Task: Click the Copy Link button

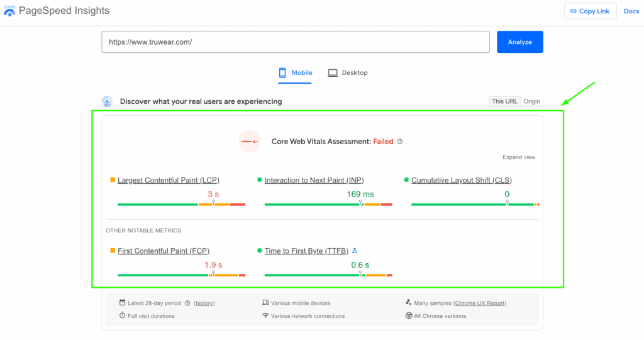Action: point(590,11)
